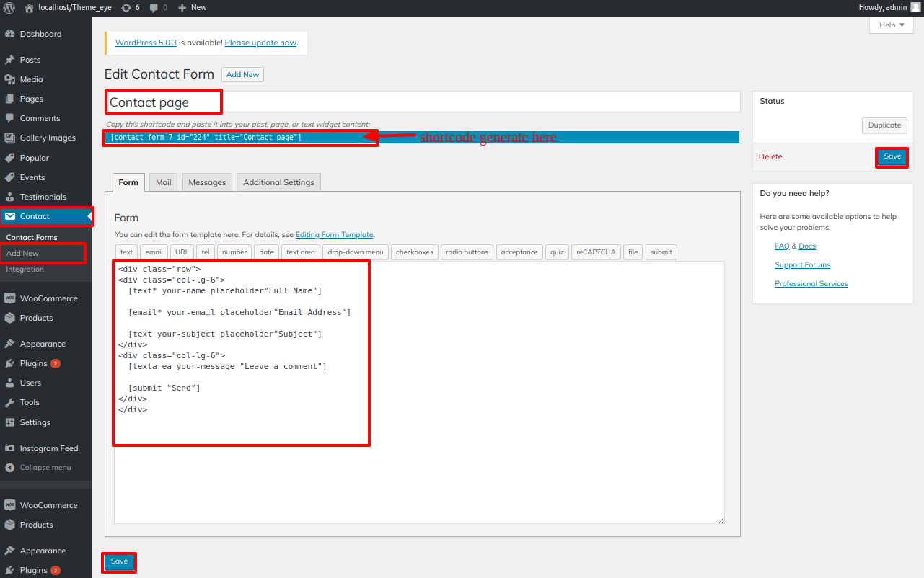Insert a URL tag
Screen dimensions: 924x578
pos(182,252)
